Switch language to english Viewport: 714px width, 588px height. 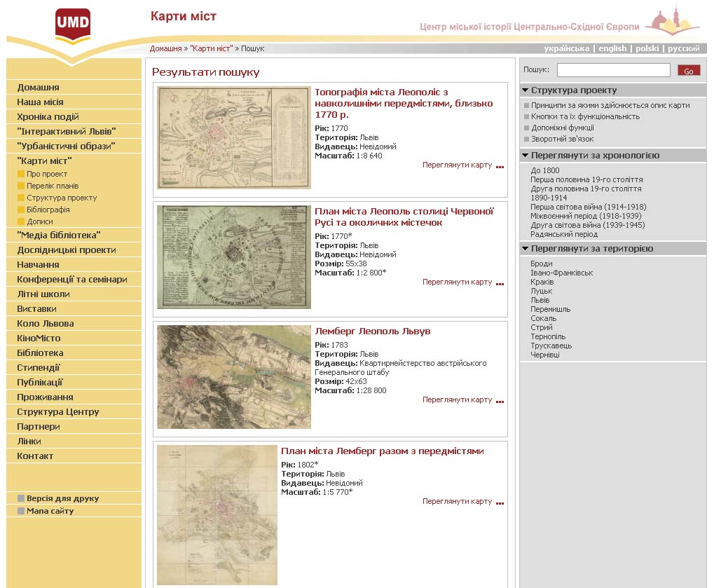[612, 48]
